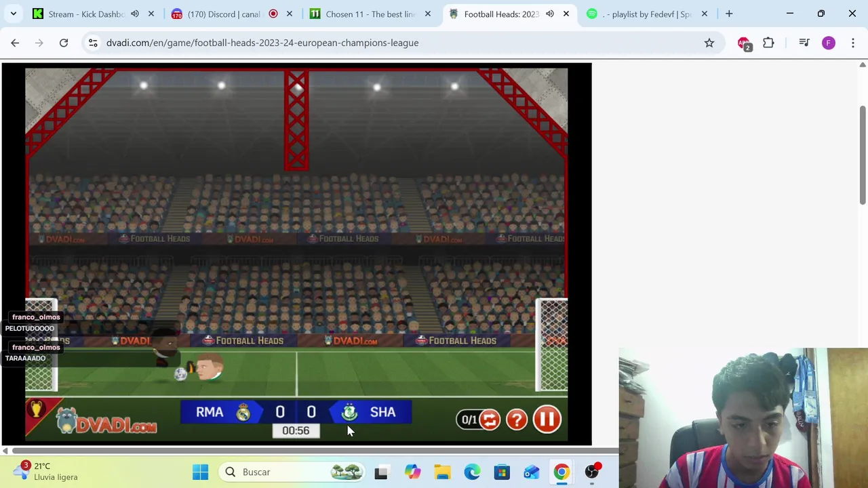Go back to the previous page
868x488 pixels.
pyautogui.click(x=15, y=43)
